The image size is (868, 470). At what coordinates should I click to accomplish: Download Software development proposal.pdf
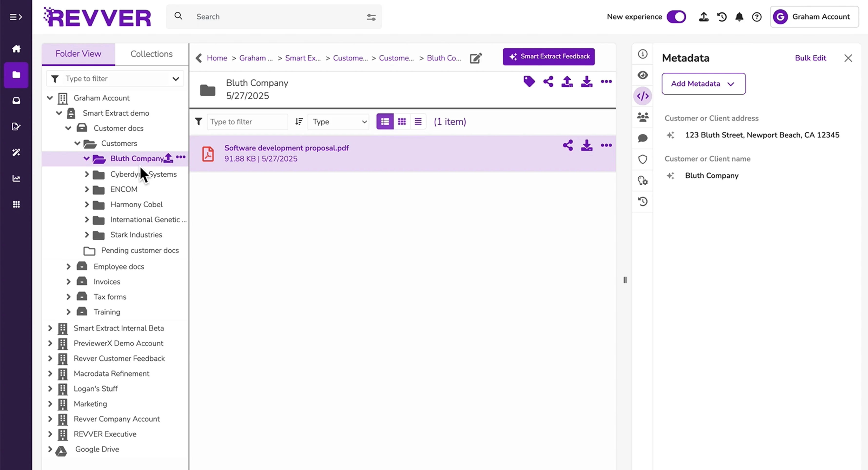click(586, 146)
